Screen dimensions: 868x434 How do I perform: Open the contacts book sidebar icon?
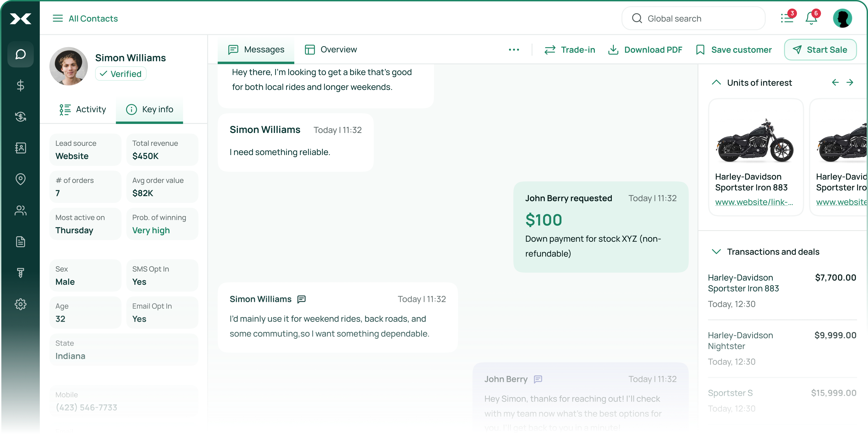(21, 148)
